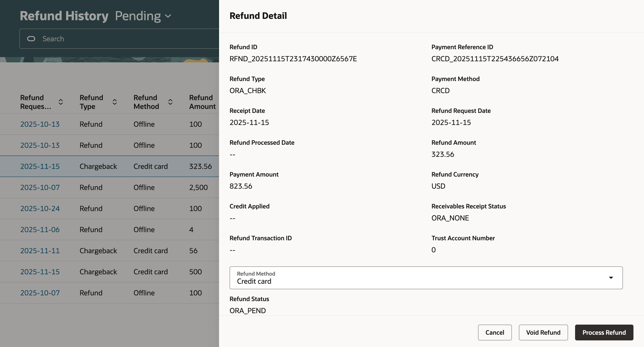Open the 2025-11-15 chargeback for 500
The image size is (644, 347).
(x=40, y=272)
